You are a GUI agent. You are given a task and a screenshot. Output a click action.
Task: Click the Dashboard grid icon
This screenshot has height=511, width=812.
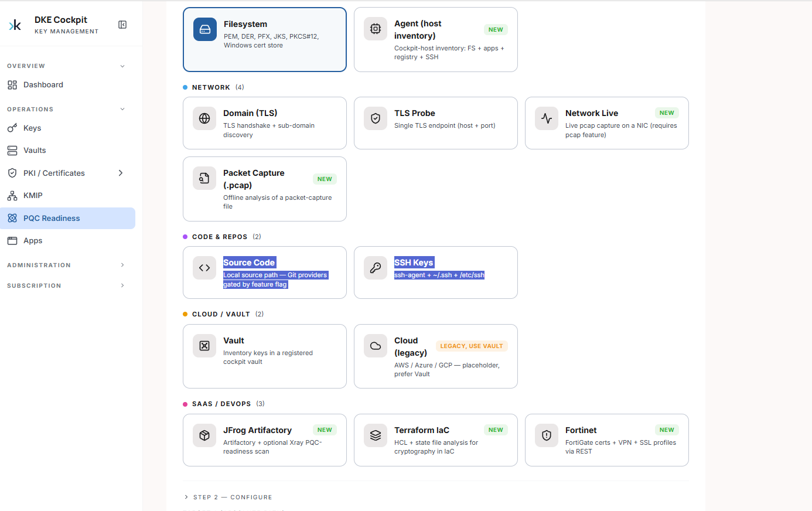(x=12, y=85)
